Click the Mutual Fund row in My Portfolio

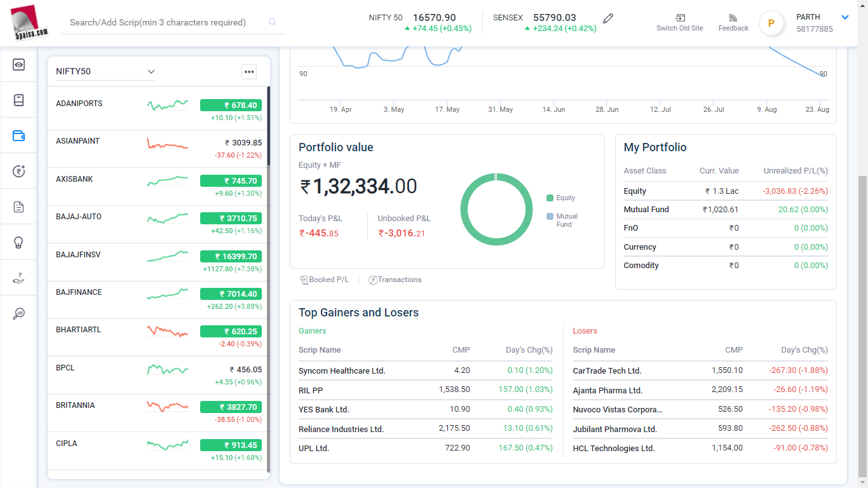tap(726, 210)
